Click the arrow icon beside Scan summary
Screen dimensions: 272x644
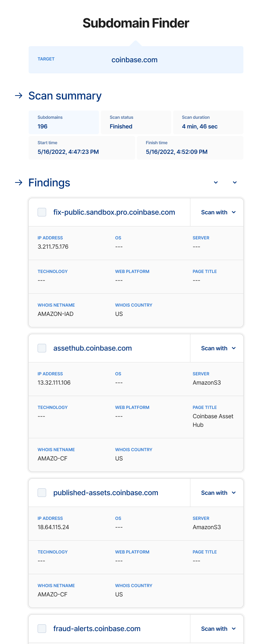pyautogui.click(x=19, y=96)
